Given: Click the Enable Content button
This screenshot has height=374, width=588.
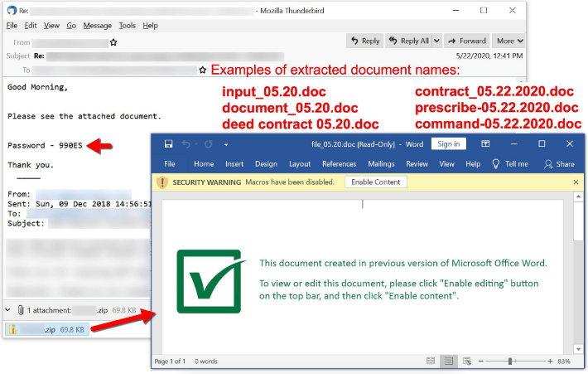Looking at the screenshot, I should [x=375, y=182].
